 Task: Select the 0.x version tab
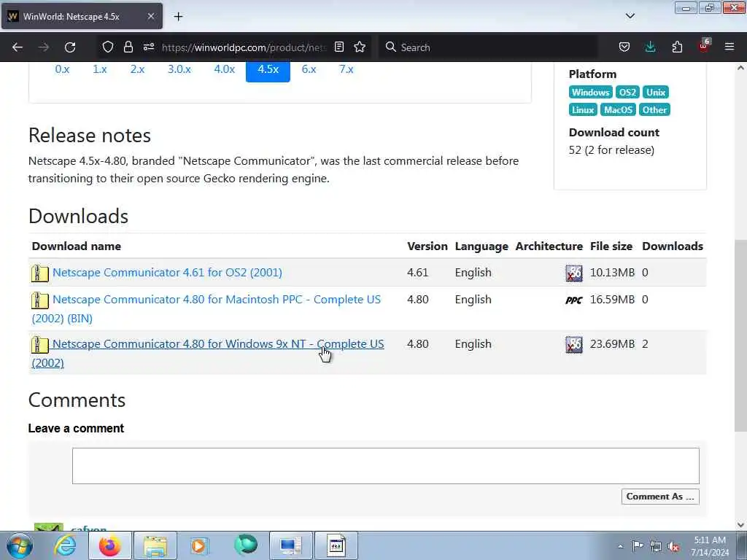(x=62, y=69)
